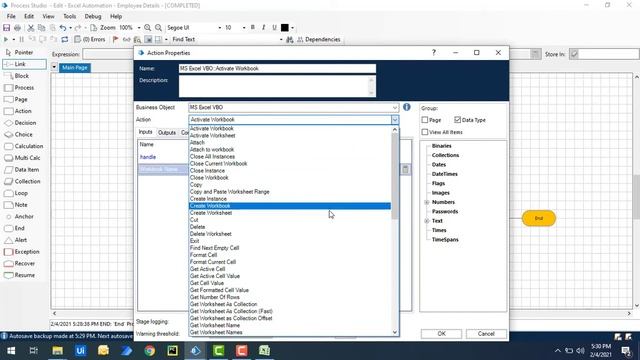640x360 pixels.
Task: Click the (0) Errors button
Action: coord(90,40)
